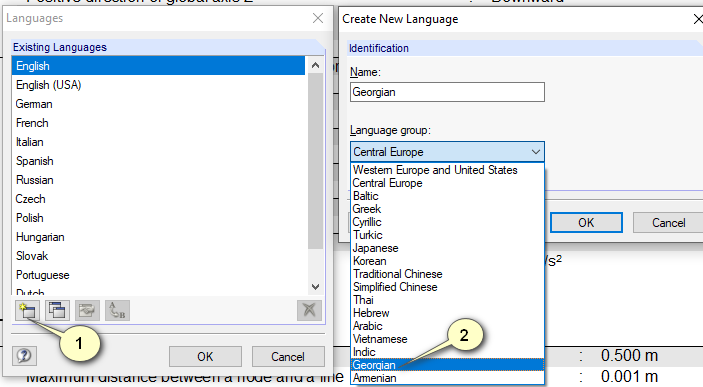The width and height of the screenshot is (703, 387).
Task: Choose Baltic language group
Action: coord(447,196)
